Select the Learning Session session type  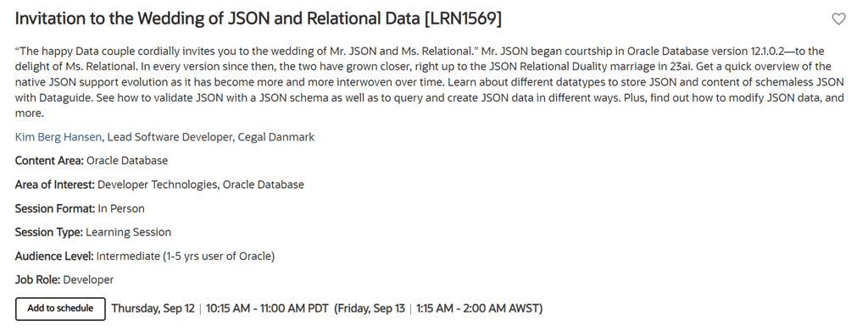click(129, 232)
